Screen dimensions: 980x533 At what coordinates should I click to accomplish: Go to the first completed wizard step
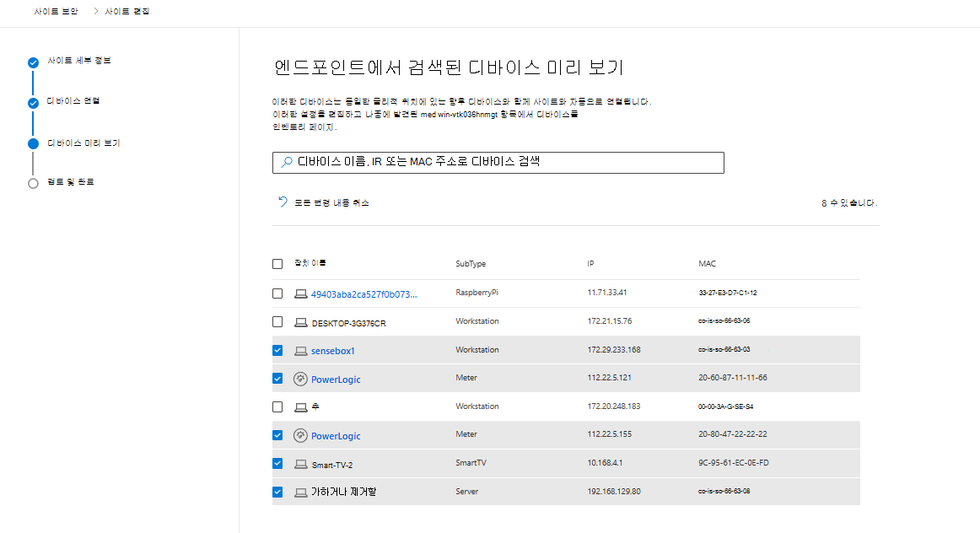pos(33,62)
